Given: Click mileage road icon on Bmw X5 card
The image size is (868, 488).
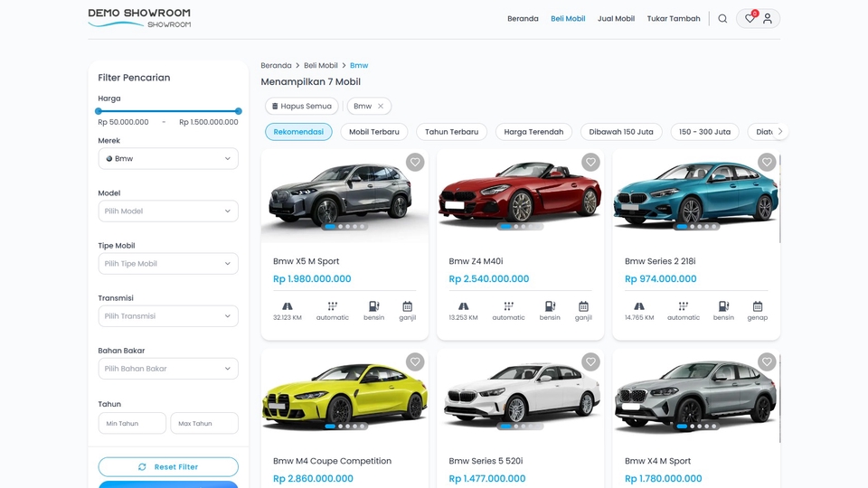Looking at the screenshot, I should 288,306.
